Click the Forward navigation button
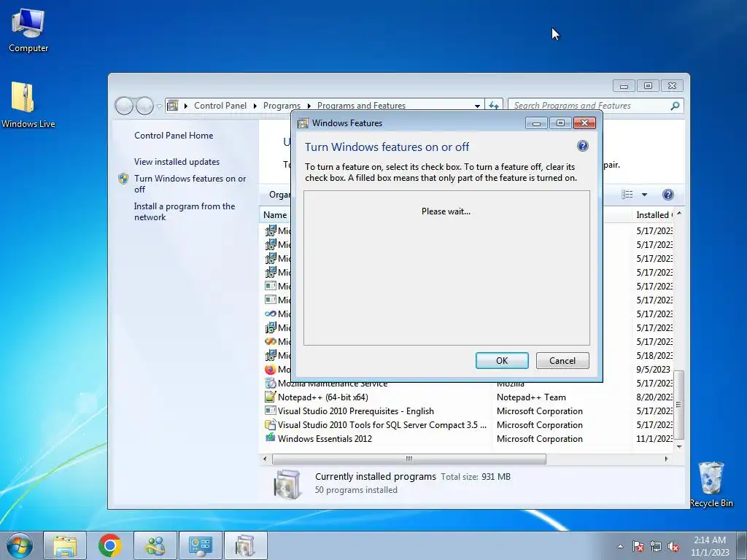This screenshot has height=560, width=747. point(144,106)
